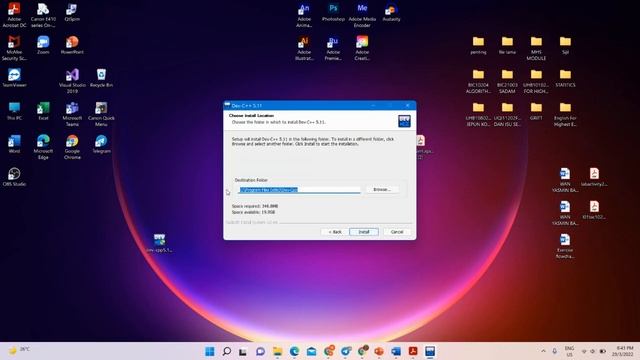Screen dimensions: 640x360
Task: Select the Telegram desktop shortcut
Action: (x=101, y=144)
